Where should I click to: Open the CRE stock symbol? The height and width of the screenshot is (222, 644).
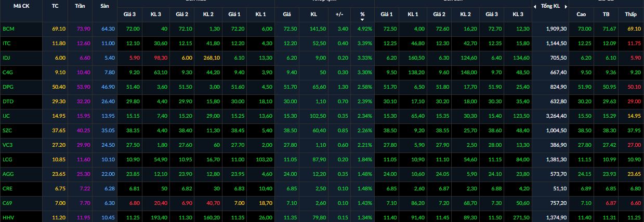7,188
